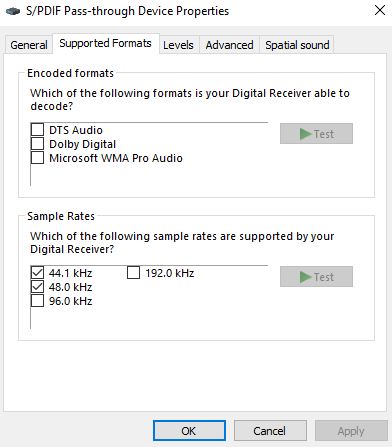Viewport: 392px width, 447px height.
Task: Click the green play icon on encoded formats Test
Action: [x=306, y=134]
